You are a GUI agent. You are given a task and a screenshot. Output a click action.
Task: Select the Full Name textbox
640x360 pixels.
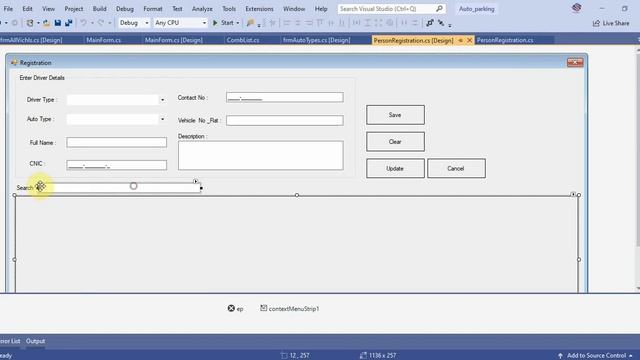[116, 142]
